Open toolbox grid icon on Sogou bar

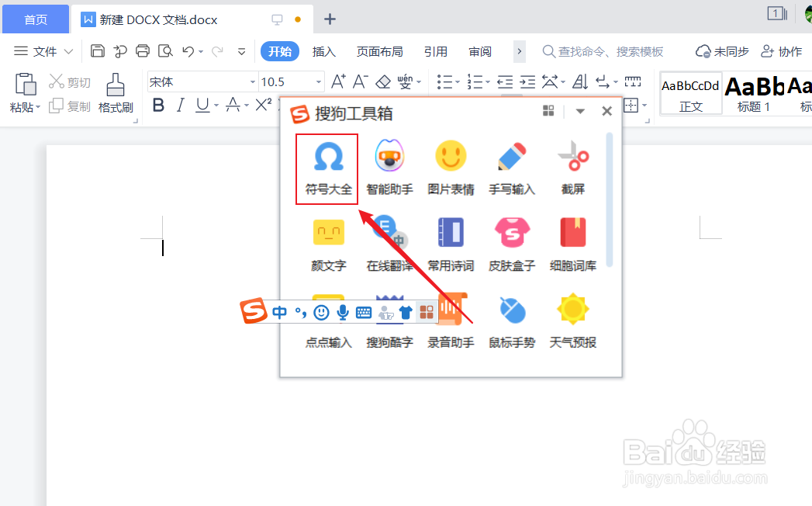click(427, 312)
